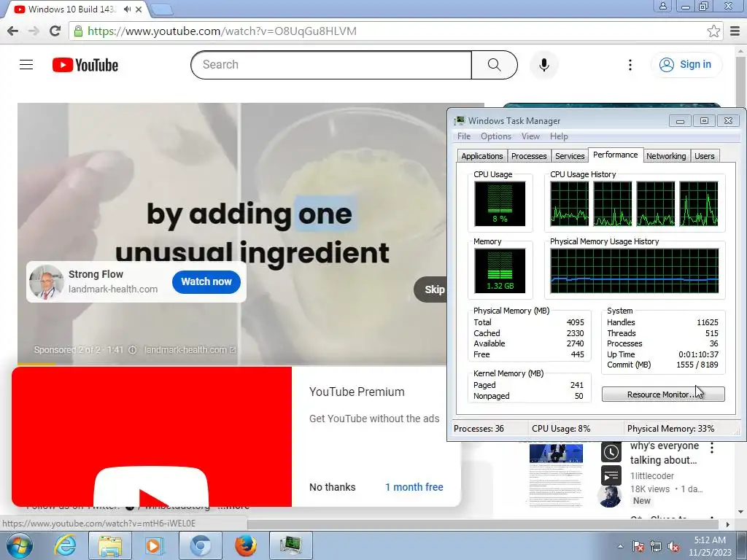Open Windows Explorer folder taskbar icon

[x=110, y=545]
